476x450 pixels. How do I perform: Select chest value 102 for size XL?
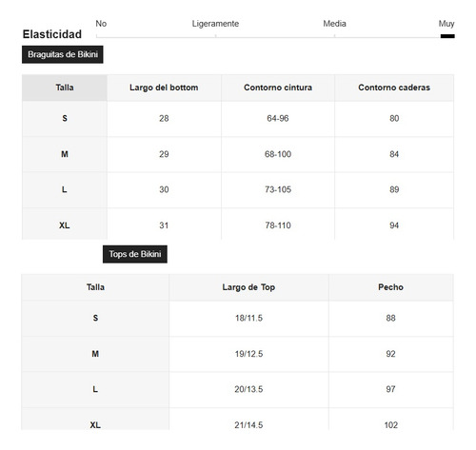[x=390, y=425]
